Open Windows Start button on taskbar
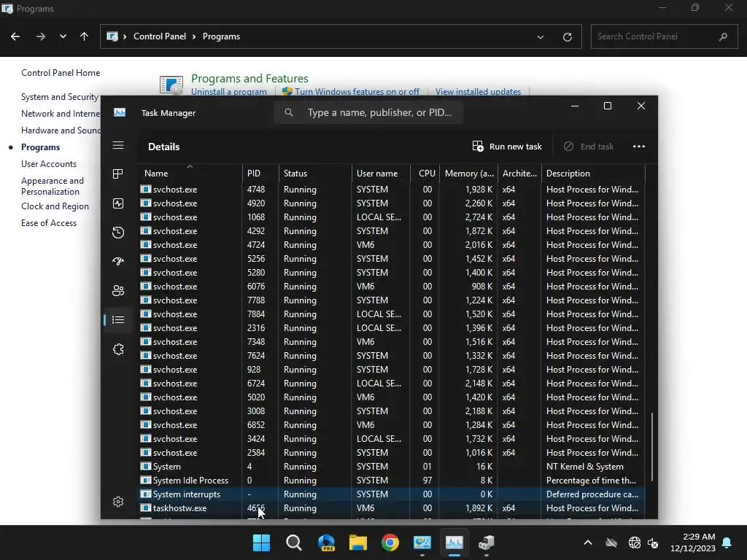 pos(261,542)
